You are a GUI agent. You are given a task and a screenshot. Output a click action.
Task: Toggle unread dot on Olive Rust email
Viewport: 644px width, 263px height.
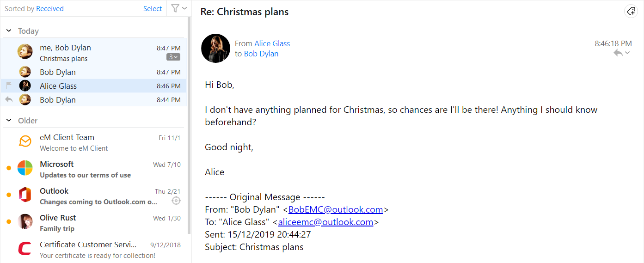pyautogui.click(x=9, y=222)
